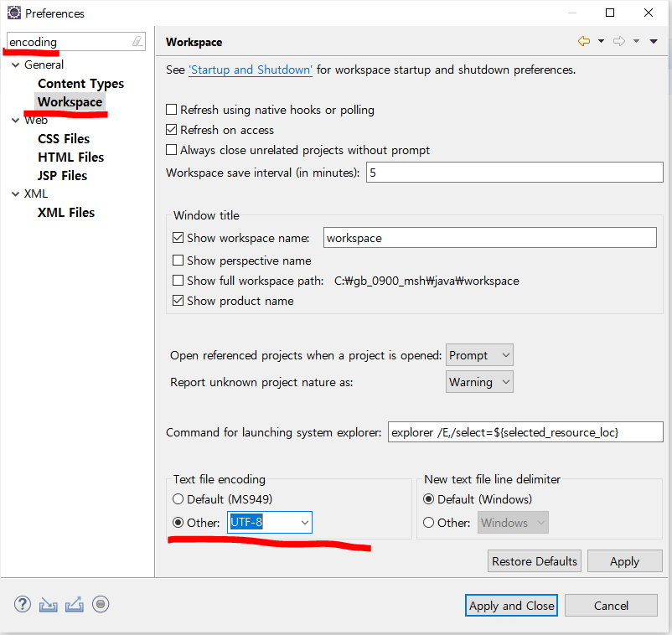Select Default (Windows) line delimiter radio
672x635 pixels.
tap(428, 499)
